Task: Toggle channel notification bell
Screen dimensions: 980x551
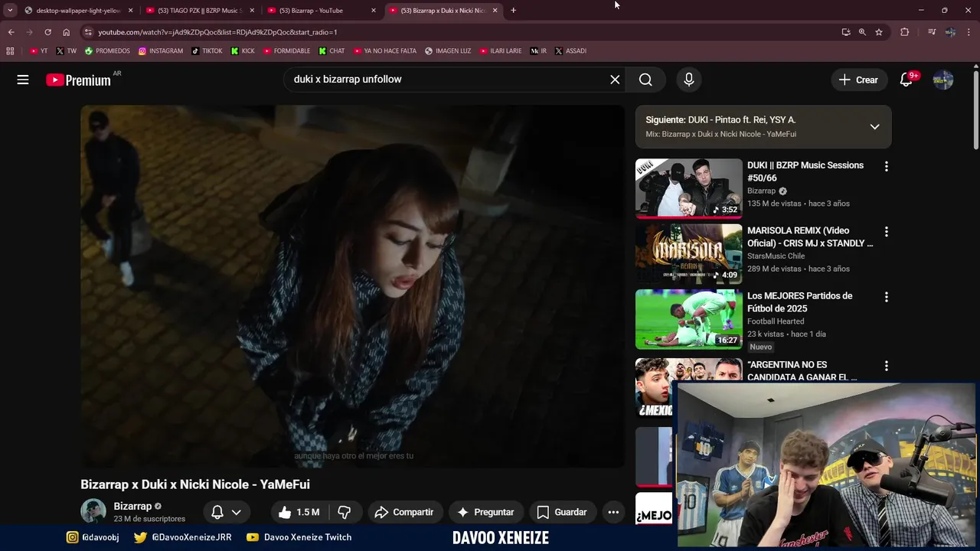Action: (217, 512)
